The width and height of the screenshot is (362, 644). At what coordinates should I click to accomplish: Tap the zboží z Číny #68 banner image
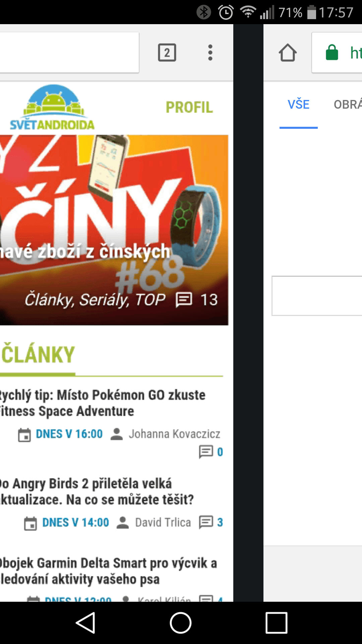pos(114,230)
